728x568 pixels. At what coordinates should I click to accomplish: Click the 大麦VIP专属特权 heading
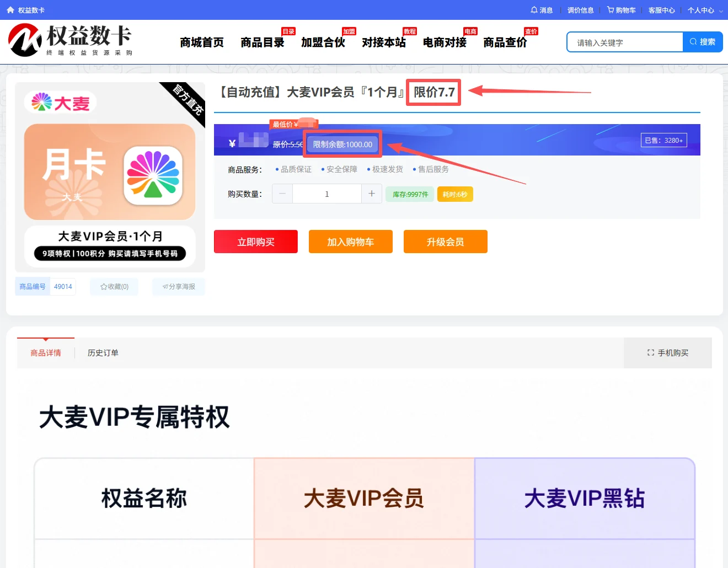coord(135,417)
